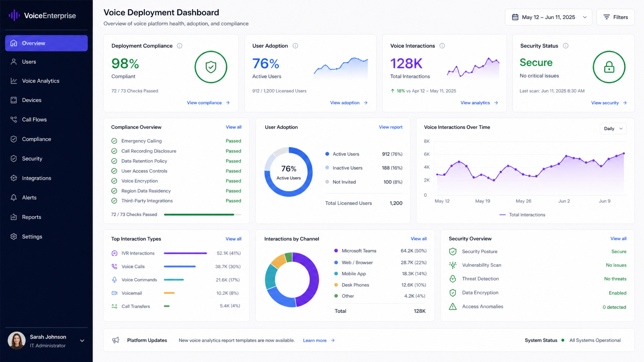Open Settings in the sidebar

pyautogui.click(x=46, y=237)
